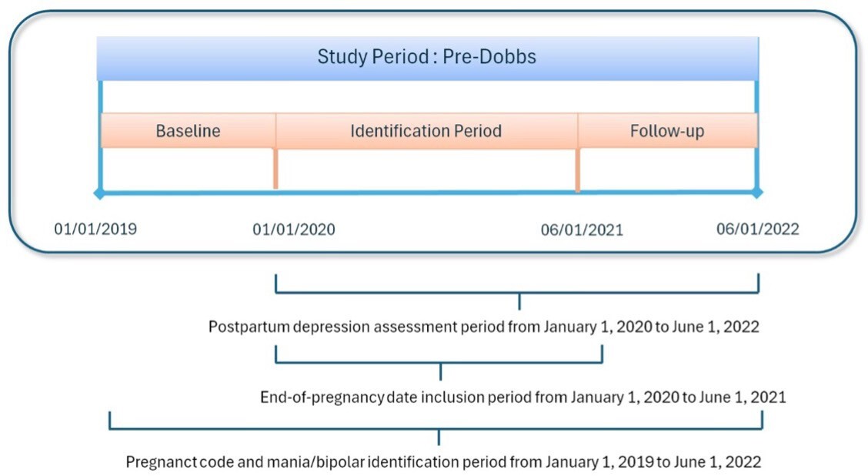Viewport: 868px width, 476px height.
Task: Click the 01/01/2019 date label
Action: coord(95,229)
